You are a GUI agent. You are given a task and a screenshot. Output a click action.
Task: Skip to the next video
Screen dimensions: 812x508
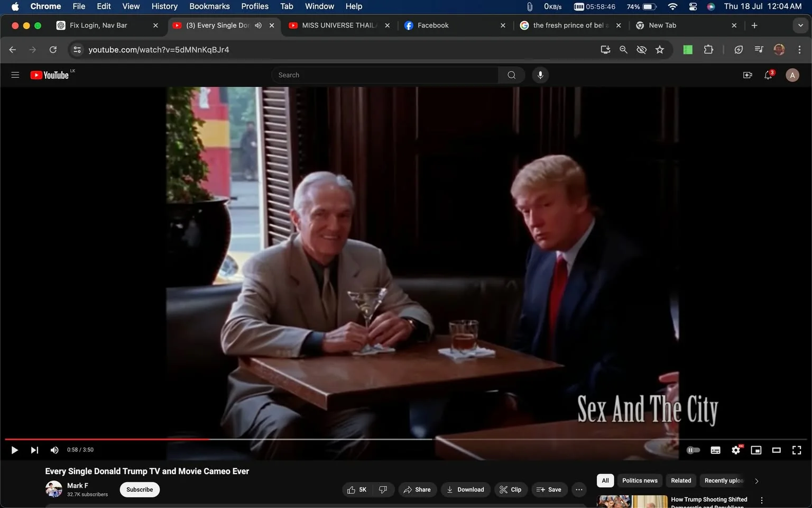(34, 450)
